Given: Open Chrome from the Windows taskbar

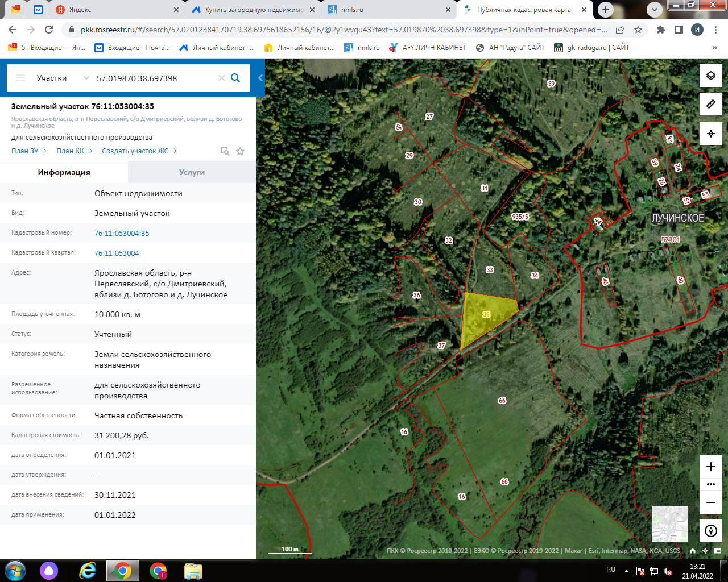Looking at the screenshot, I should [x=123, y=570].
